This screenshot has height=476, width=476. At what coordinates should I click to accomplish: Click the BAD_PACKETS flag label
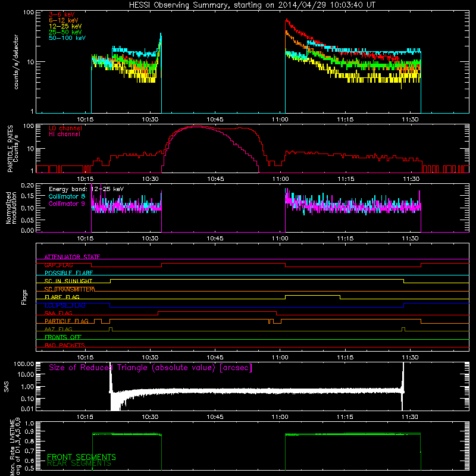(x=65, y=345)
